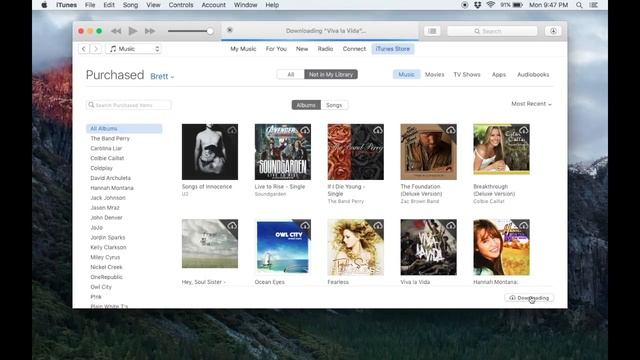Click the iTunes search field
The image size is (640, 360).
[492, 31]
